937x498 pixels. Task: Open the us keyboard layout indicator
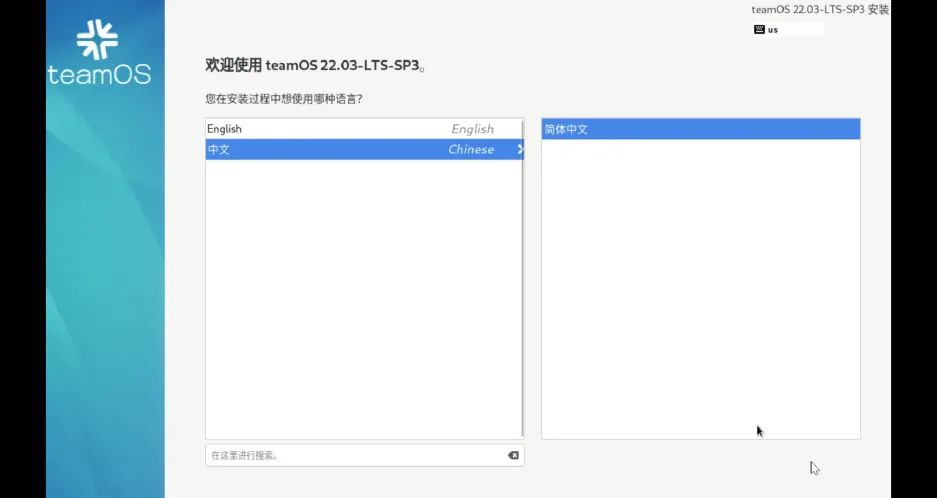(788, 29)
